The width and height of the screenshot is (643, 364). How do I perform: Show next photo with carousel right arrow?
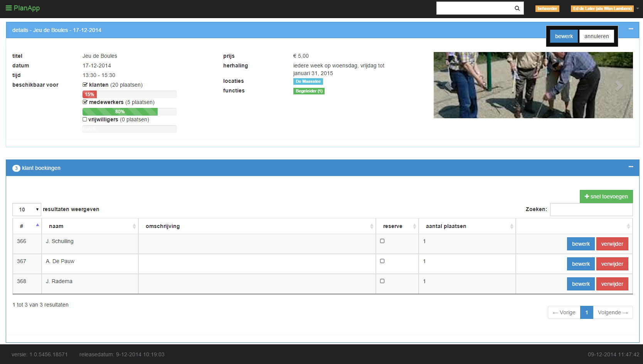(618, 86)
